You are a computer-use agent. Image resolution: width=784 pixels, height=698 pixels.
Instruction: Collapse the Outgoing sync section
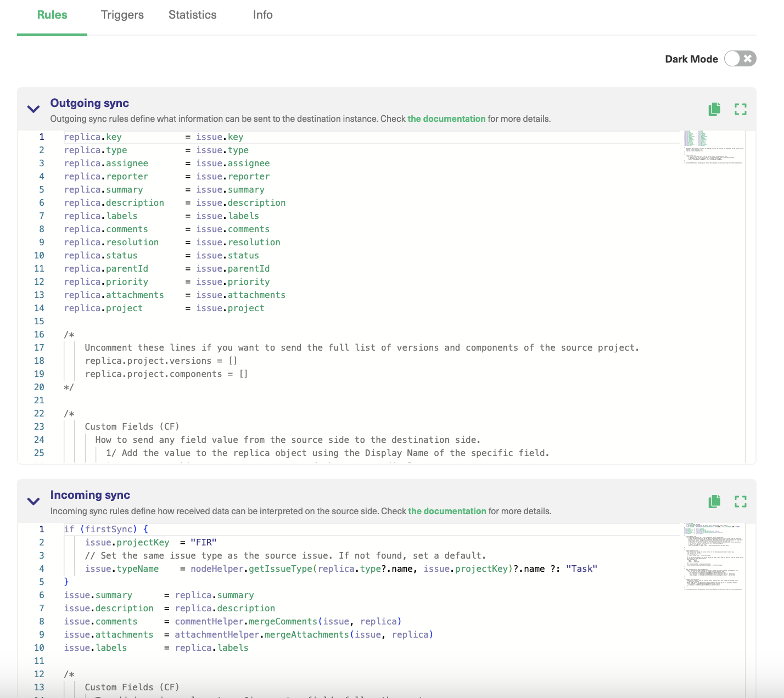click(33, 109)
